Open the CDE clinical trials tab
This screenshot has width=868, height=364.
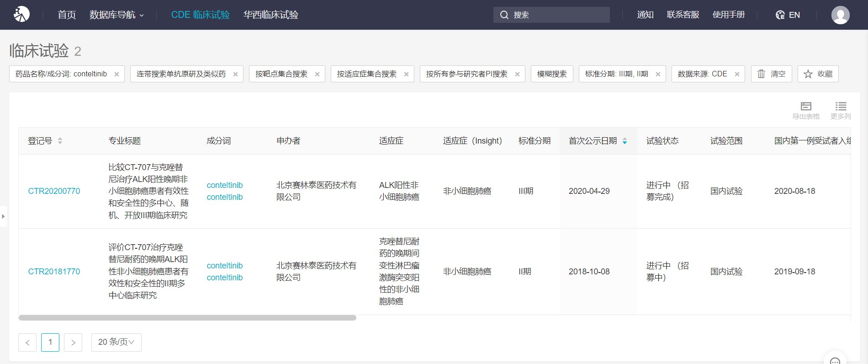(200, 15)
